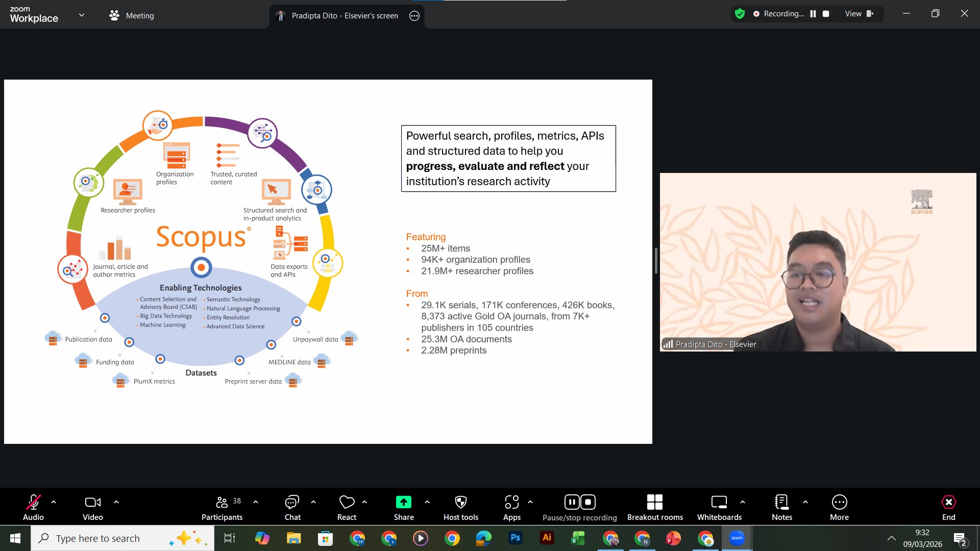Unmute the Audio microphone icon
The height and width of the screenshot is (551, 980).
pyautogui.click(x=33, y=503)
